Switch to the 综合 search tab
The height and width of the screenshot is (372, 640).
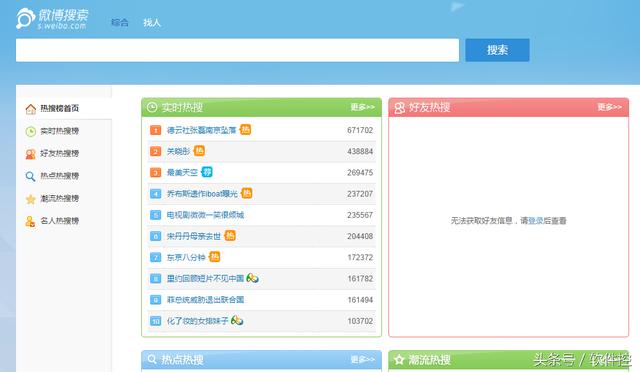point(120,22)
